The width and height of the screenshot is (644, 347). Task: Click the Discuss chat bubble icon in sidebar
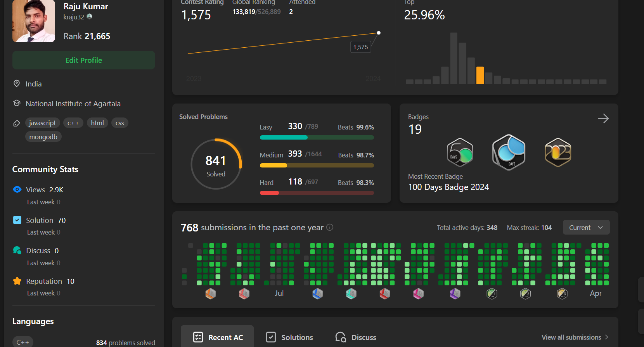[17, 250]
